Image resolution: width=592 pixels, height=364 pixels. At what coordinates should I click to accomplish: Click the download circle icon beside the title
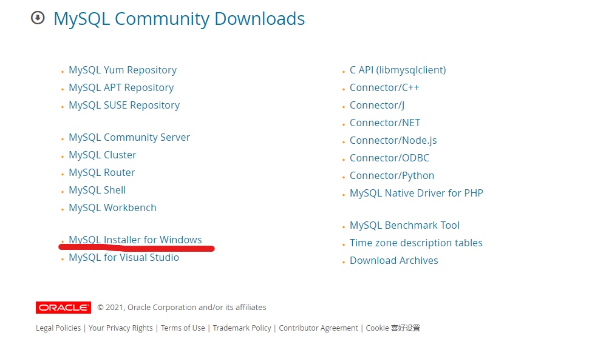tap(38, 18)
